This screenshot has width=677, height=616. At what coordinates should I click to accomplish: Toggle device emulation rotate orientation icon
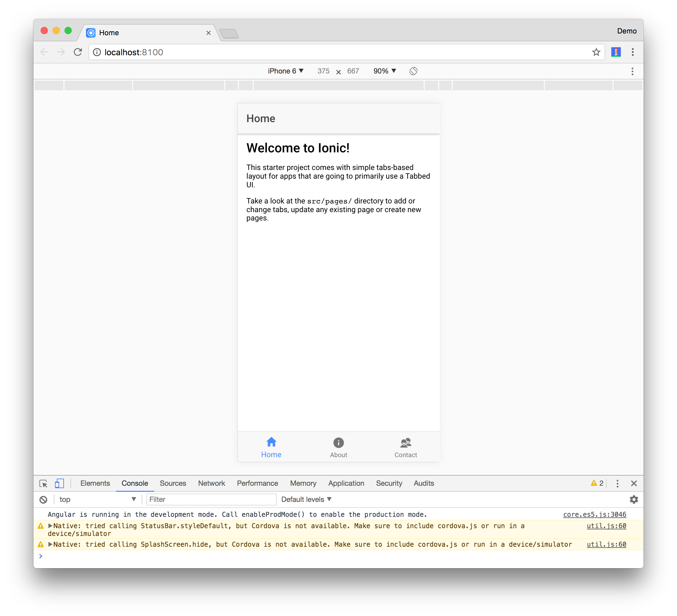414,71
